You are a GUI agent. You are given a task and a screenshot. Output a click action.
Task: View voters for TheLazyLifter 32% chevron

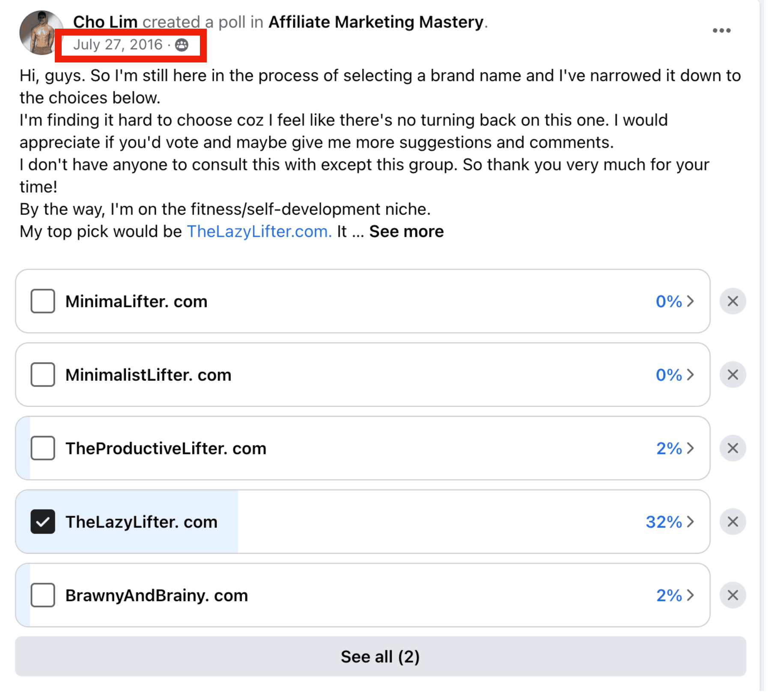tap(690, 522)
